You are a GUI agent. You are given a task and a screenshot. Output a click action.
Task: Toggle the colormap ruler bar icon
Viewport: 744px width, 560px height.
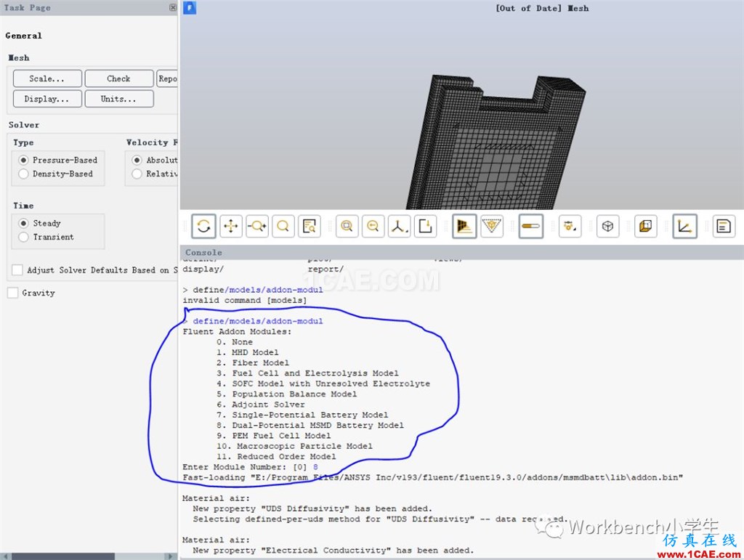(530, 226)
